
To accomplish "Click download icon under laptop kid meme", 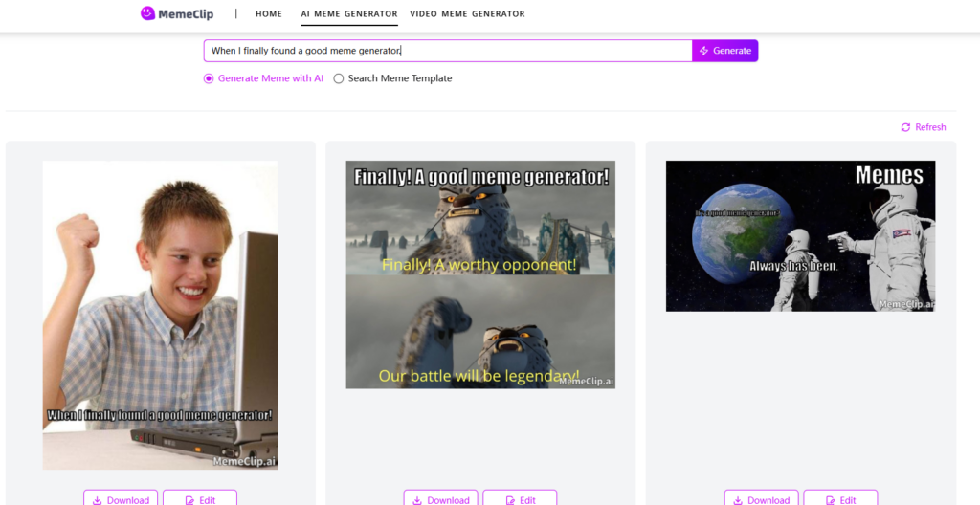I will click(x=98, y=500).
